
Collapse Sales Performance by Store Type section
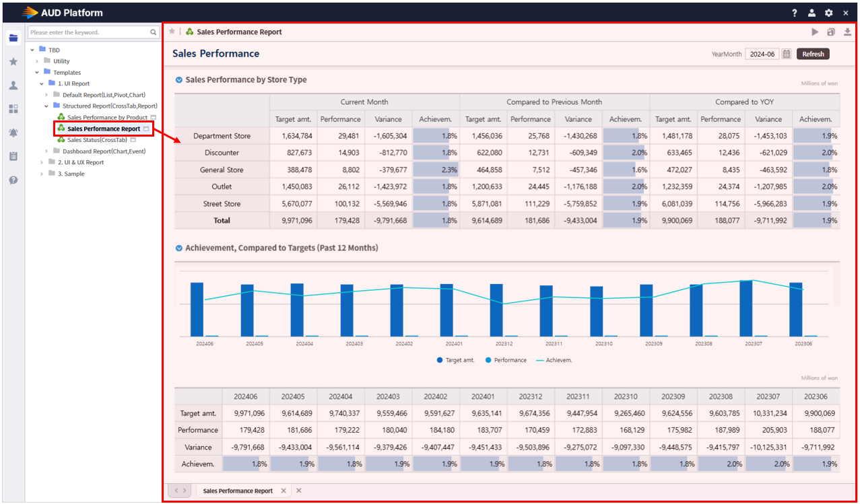coord(178,79)
